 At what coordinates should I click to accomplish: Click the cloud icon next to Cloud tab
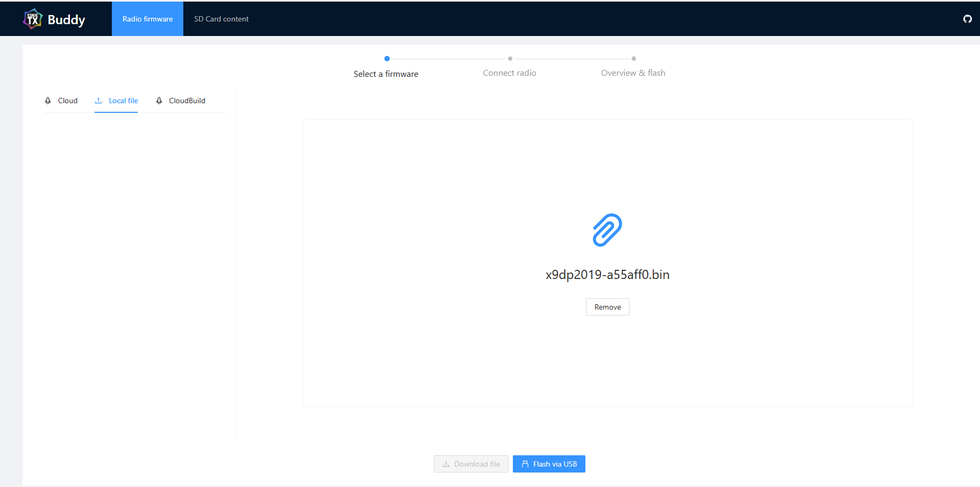[48, 101]
